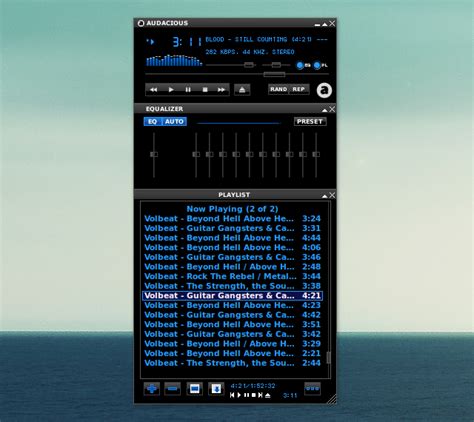Click mini eject button in playlist footer
Image resolution: width=474 pixels, height=422 pixels.
pyautogui.click(x=267, y=395)
